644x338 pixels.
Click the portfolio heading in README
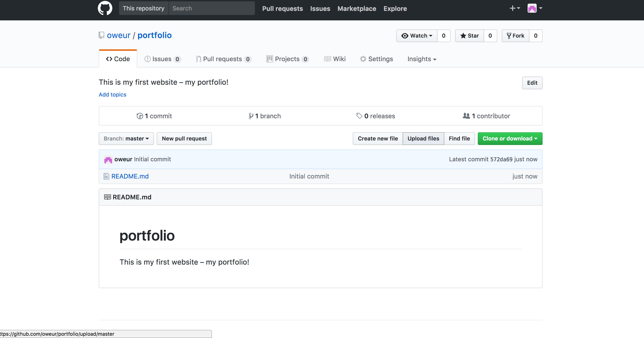[x=147, y=236]
